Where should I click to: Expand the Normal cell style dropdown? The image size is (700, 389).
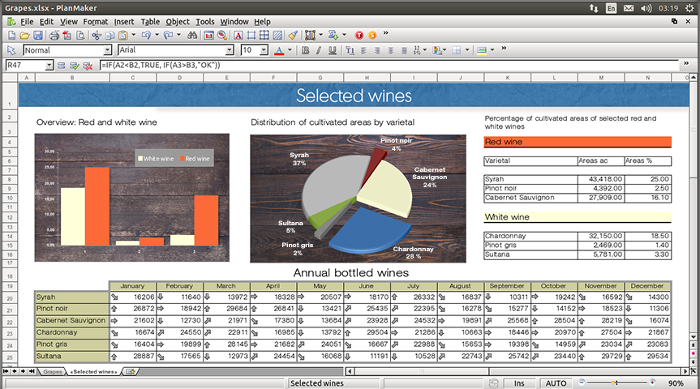(107, 50)
